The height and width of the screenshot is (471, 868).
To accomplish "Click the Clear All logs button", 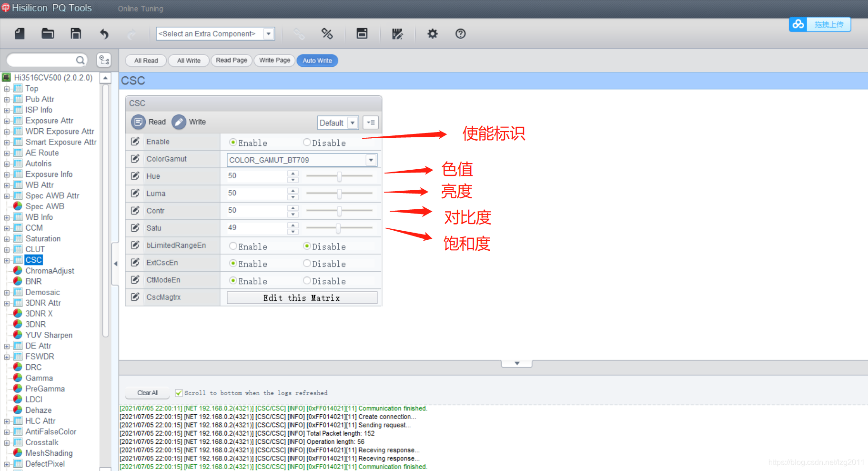I will click(x=147, y=393).
